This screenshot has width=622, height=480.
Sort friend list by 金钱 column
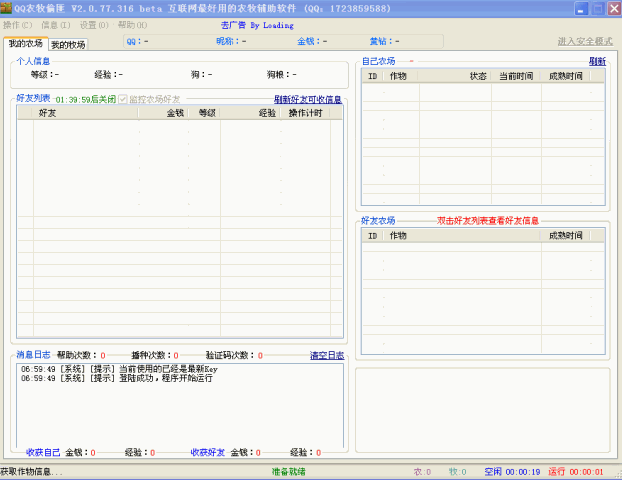coord(163,113)
